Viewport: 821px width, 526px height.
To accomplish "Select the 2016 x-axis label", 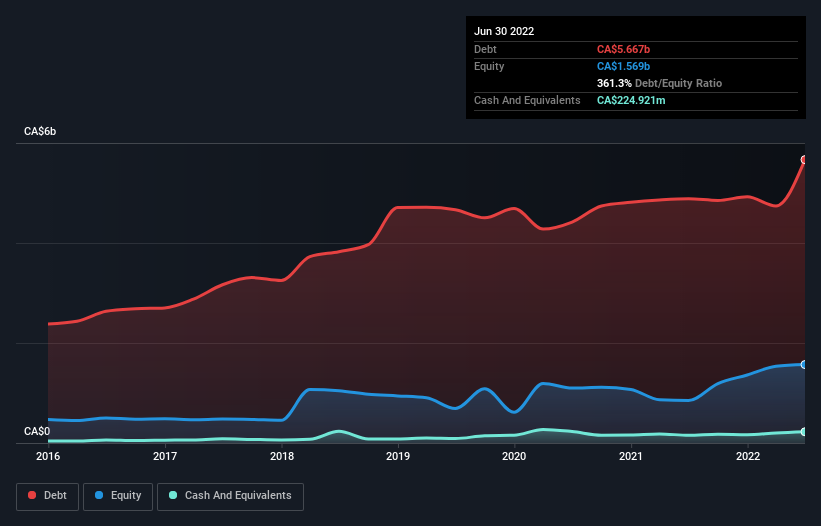I will (x=48, y=456).
